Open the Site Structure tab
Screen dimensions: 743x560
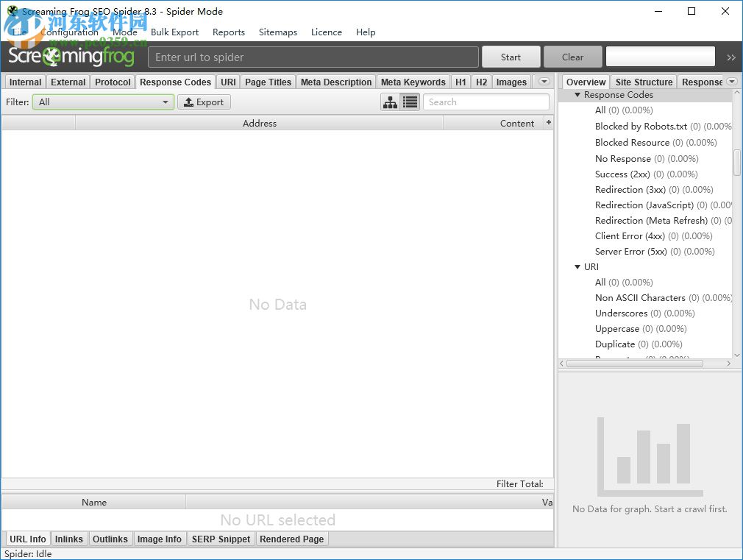tap(644, 82)
